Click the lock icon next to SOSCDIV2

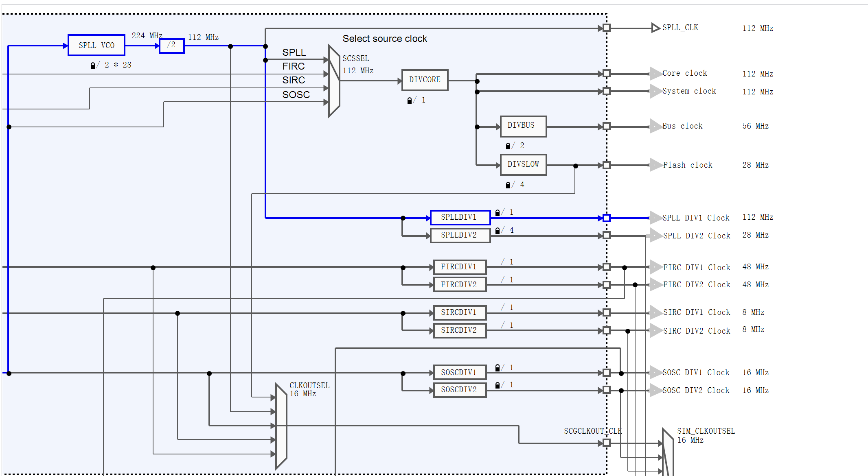[498, 385]
